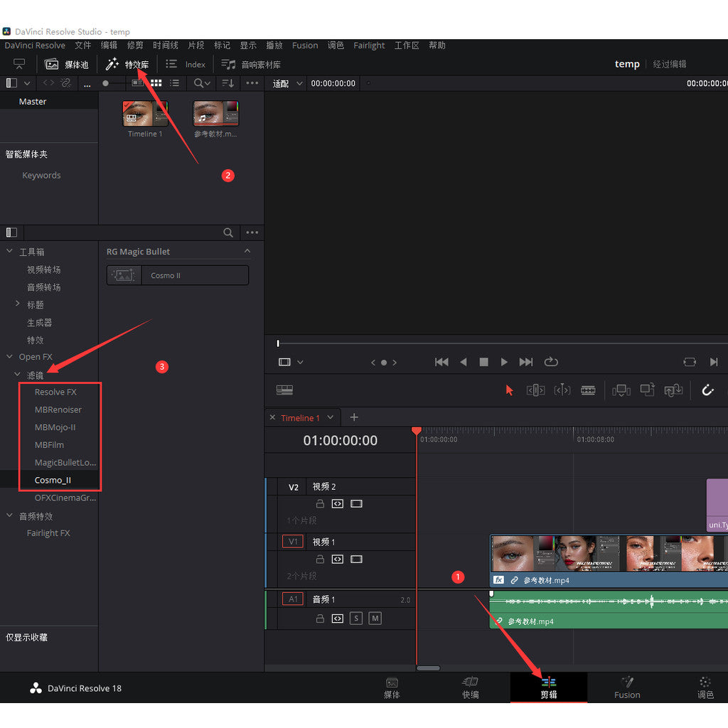This screenshot has height=728, width=728.
Task: Select the arrow Selection mode tool
Action: point(509,390)
